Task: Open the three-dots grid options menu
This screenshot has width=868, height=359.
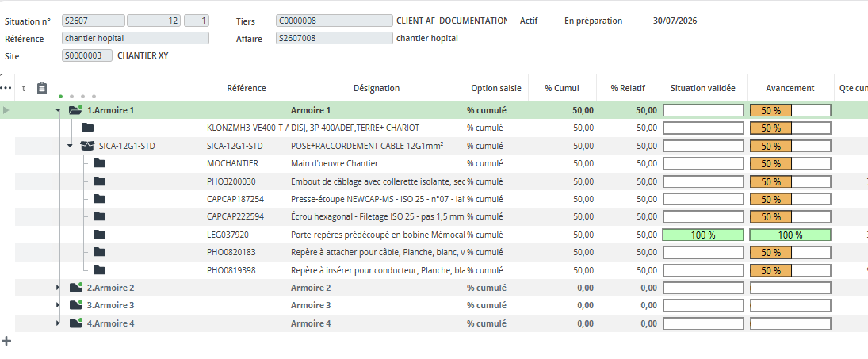Action: pyautogui.click(x=6, y=88)
